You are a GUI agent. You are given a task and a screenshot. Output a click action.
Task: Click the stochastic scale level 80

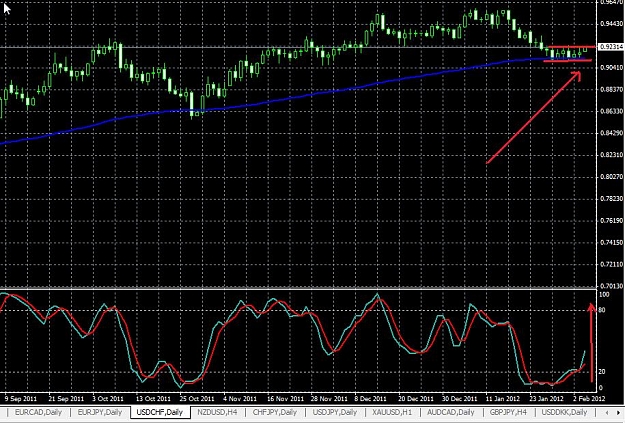tap(602, 310)
